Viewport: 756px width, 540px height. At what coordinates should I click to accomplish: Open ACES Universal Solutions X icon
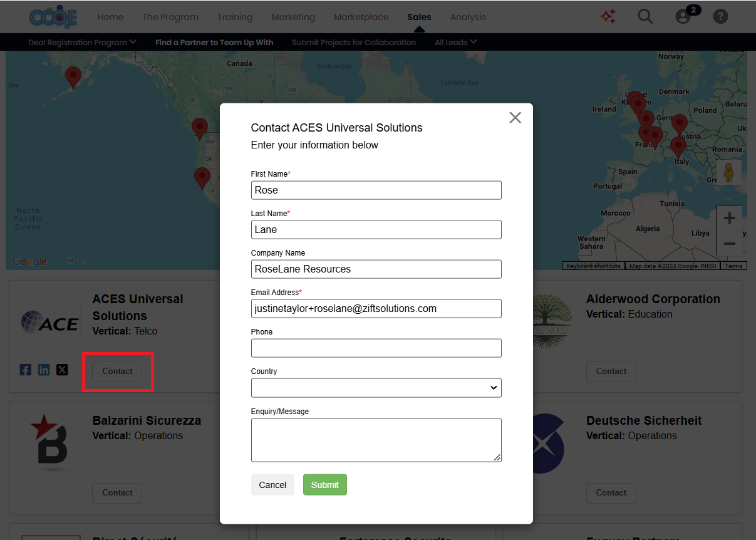pyautogui.click(x=62, y=370)
